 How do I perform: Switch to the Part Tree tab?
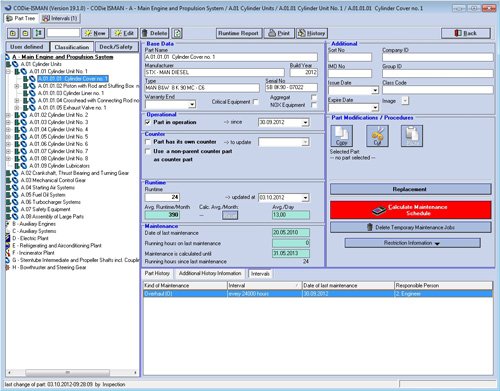(x=21, y=18)
